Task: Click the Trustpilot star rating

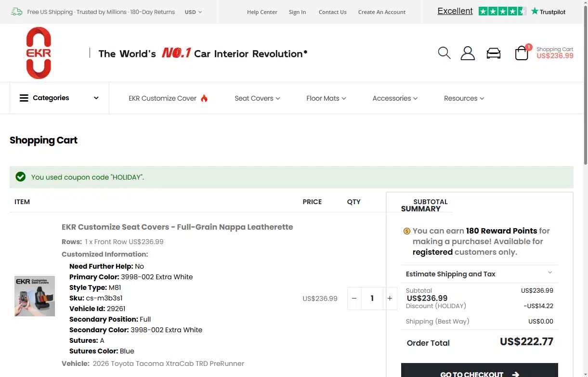Action: point(502,11)
